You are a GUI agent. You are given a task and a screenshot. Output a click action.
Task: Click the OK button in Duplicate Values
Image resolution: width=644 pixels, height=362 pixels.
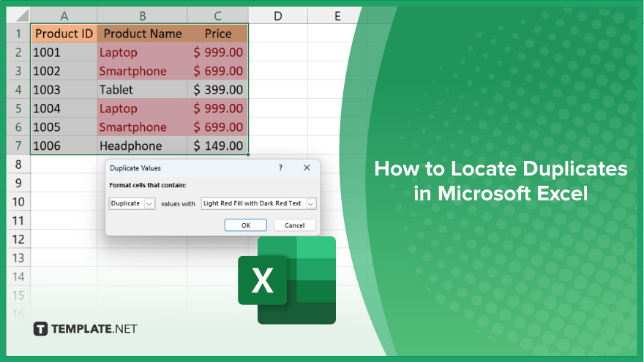coord(246,225)
